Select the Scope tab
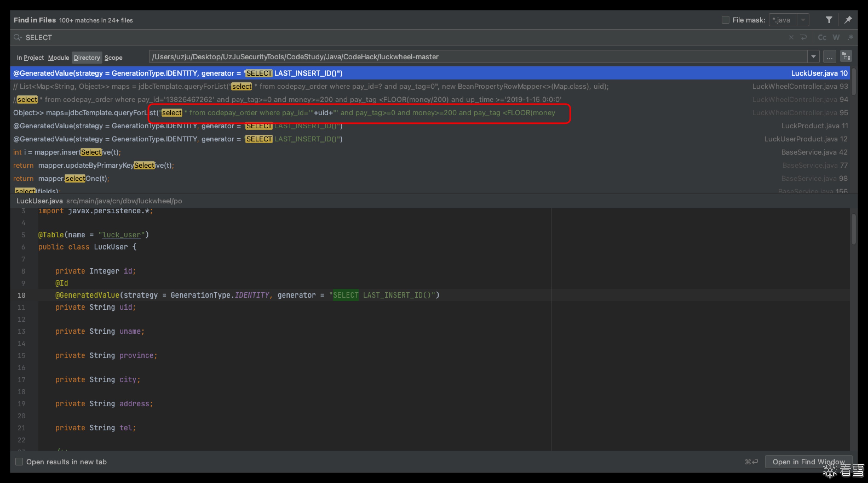The height and width of the screenshot is (483, 868). pyautogui.click(x=113, y=58)
